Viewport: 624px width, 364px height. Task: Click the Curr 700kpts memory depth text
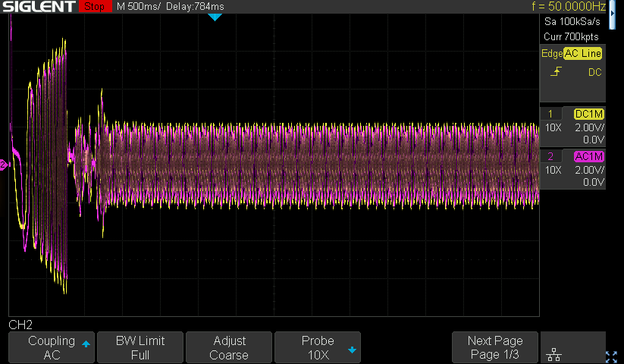coord(571,36)
